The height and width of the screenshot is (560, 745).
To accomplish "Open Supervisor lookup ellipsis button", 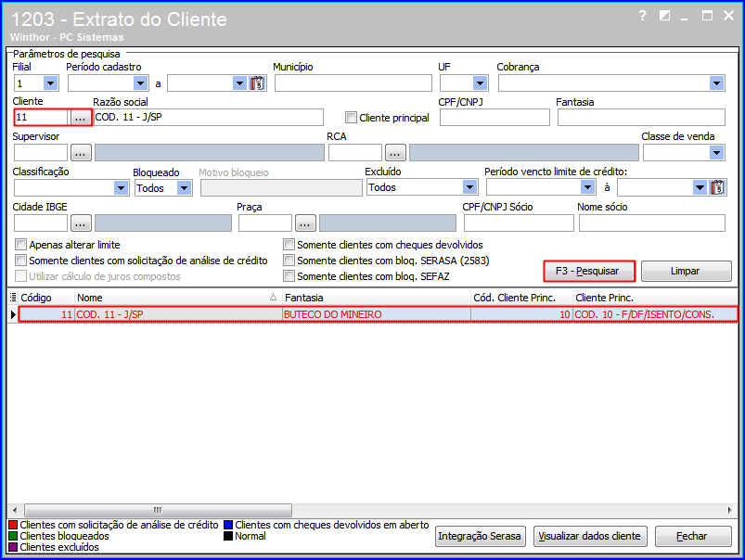I will click(x=81, y=153).
